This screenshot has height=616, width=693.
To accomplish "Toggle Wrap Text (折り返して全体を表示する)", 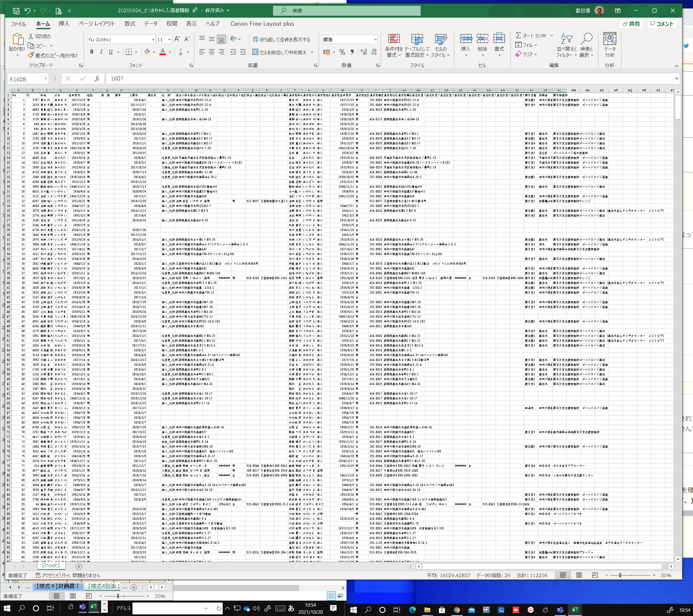I will tap(281, 39).
